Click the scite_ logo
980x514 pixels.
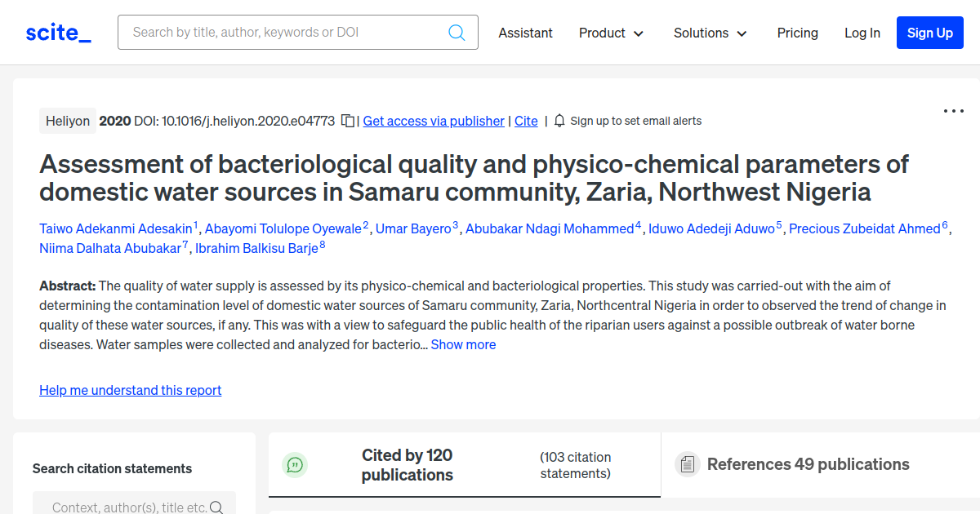(x=57, y=32)
